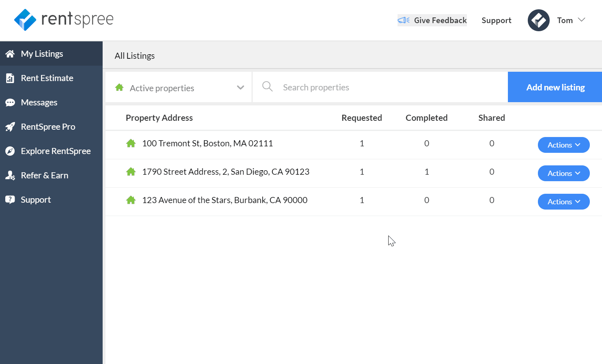The image size is (602, 364).
Task: Select the 1790 Street Address, San Diego listing
Action: pyautogui.click(x=226, y=171)
